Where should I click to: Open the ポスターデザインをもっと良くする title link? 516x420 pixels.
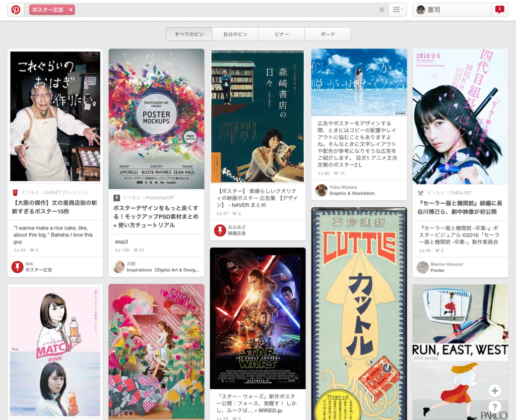(156, 217)
